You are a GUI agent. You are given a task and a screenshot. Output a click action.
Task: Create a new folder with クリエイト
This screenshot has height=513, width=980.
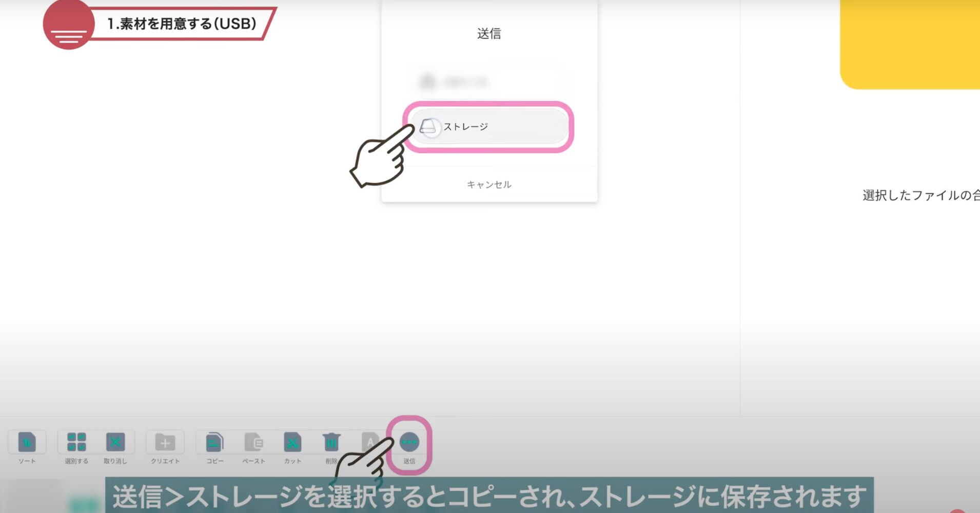click(x=165, y=442)
